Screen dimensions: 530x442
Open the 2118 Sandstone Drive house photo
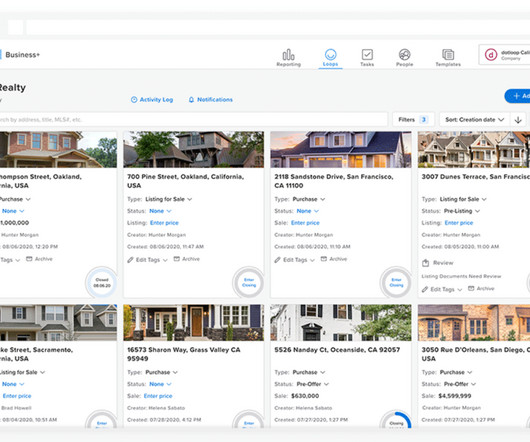tap(341, 149)
